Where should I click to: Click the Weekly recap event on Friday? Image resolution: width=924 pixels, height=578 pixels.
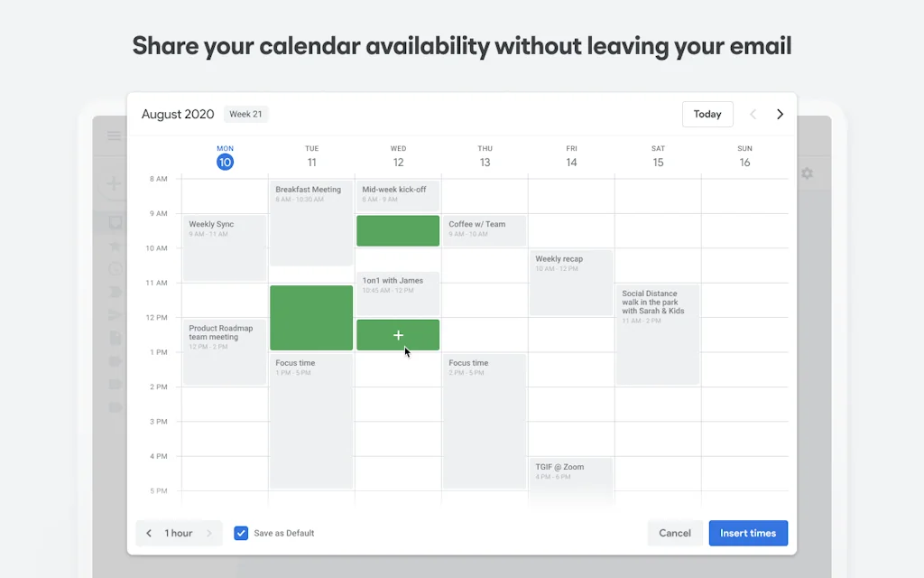tap(571, 283)
